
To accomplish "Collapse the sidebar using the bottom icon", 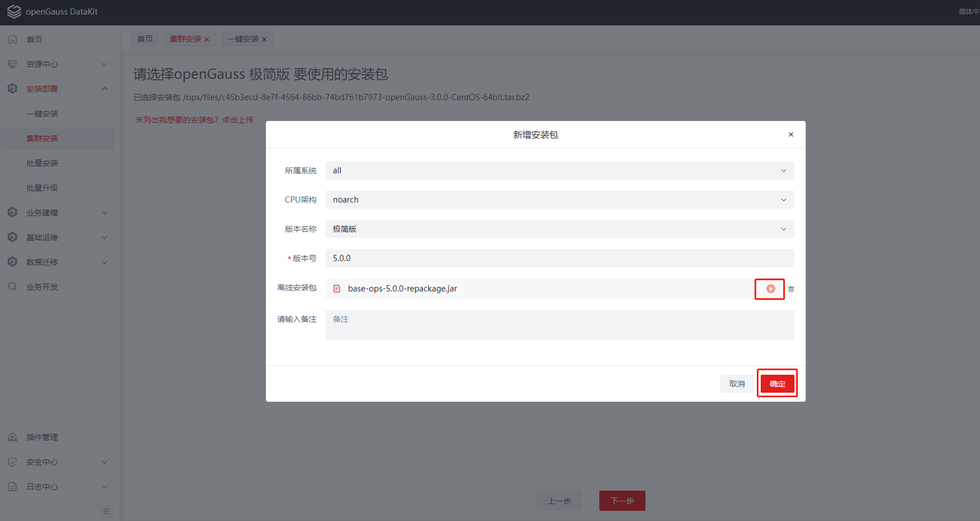I will pyautogui.click(x=106, y=511).
